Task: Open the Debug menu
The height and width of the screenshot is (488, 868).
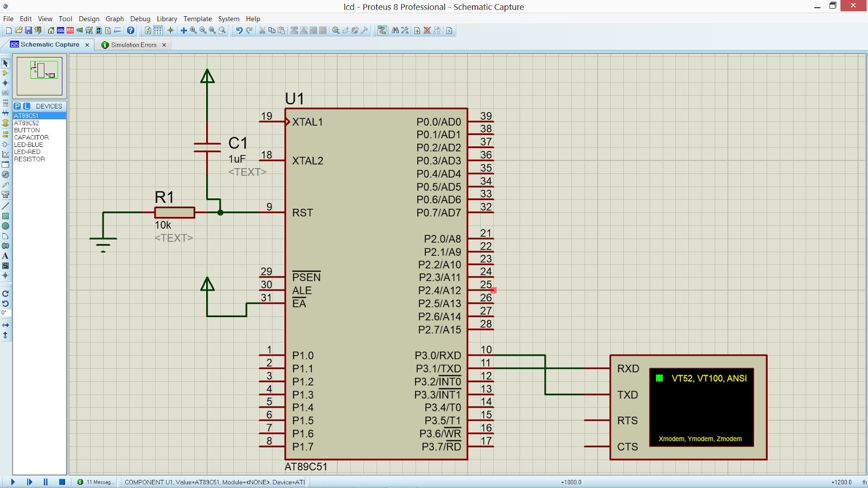Action: [140, 18]
